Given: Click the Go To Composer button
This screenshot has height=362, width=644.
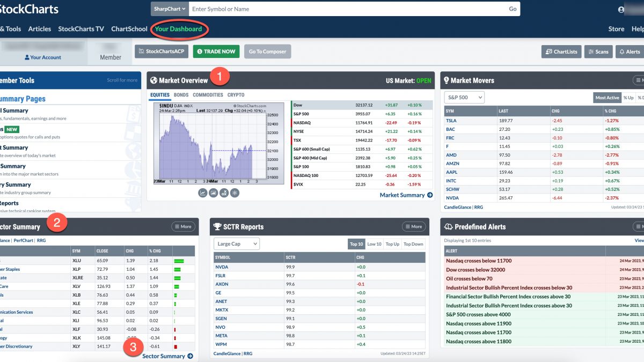Looking at the screenshot, I should pos(268,51).
